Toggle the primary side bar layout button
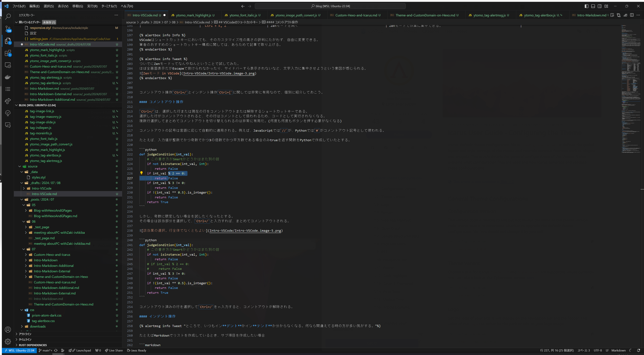 (586, 6)
